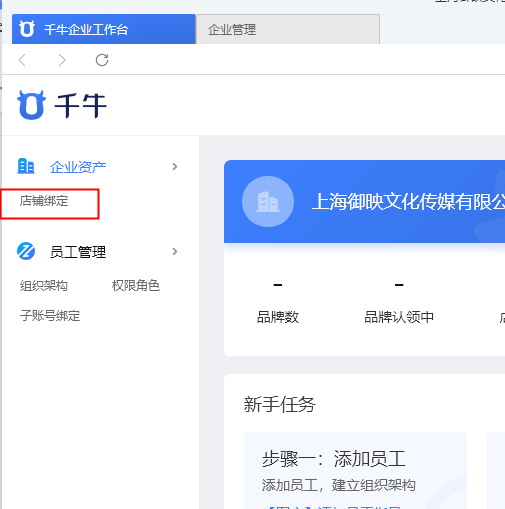Expand the 企业资产 section chevron
Viewport: 505px width, 509px height.
(175, 166)
